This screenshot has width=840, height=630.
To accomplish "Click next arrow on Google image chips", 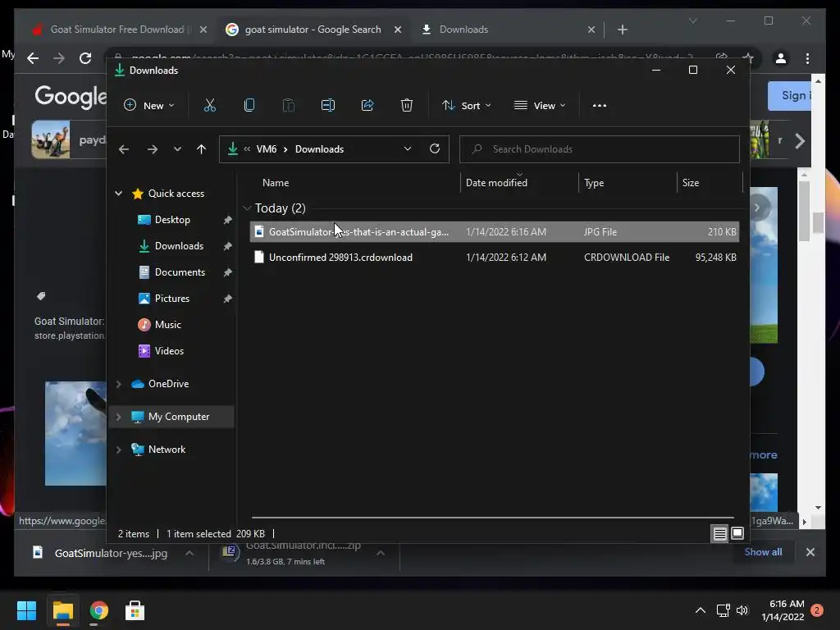I will point(800,141).
